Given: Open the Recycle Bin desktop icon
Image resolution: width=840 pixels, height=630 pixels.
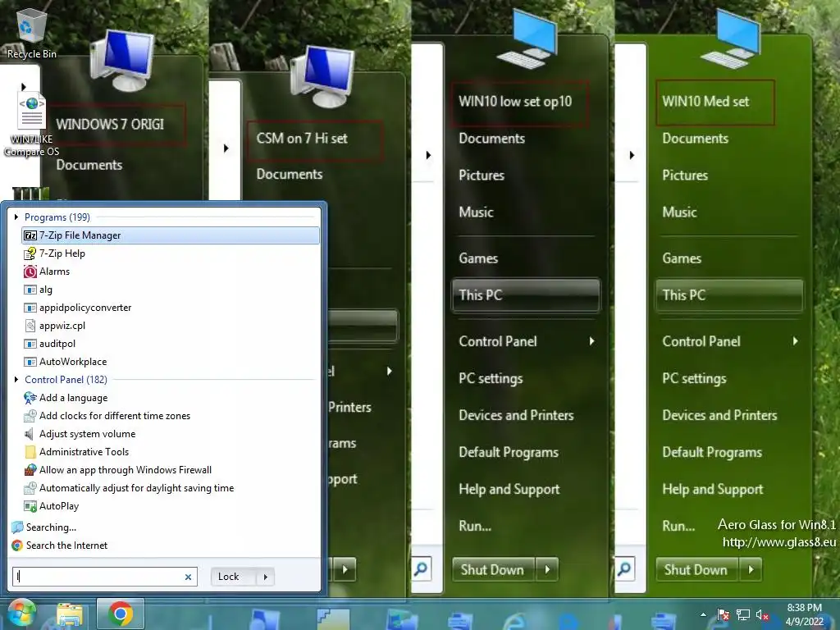Looking at the screenshot, I should click(32, 31).
